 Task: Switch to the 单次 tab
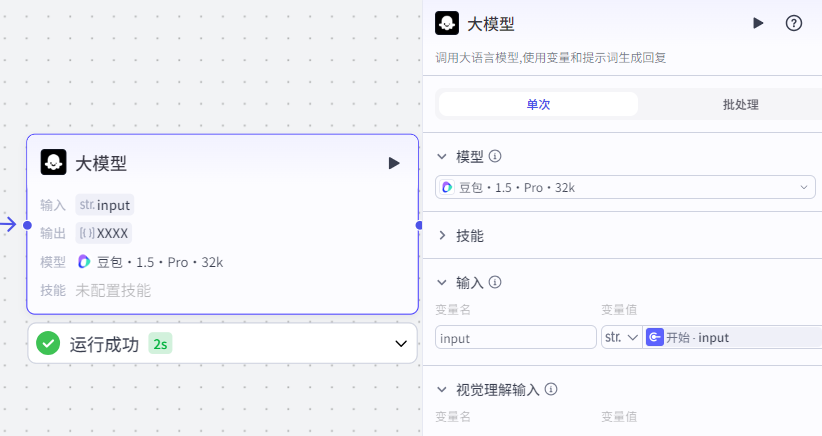538,104
